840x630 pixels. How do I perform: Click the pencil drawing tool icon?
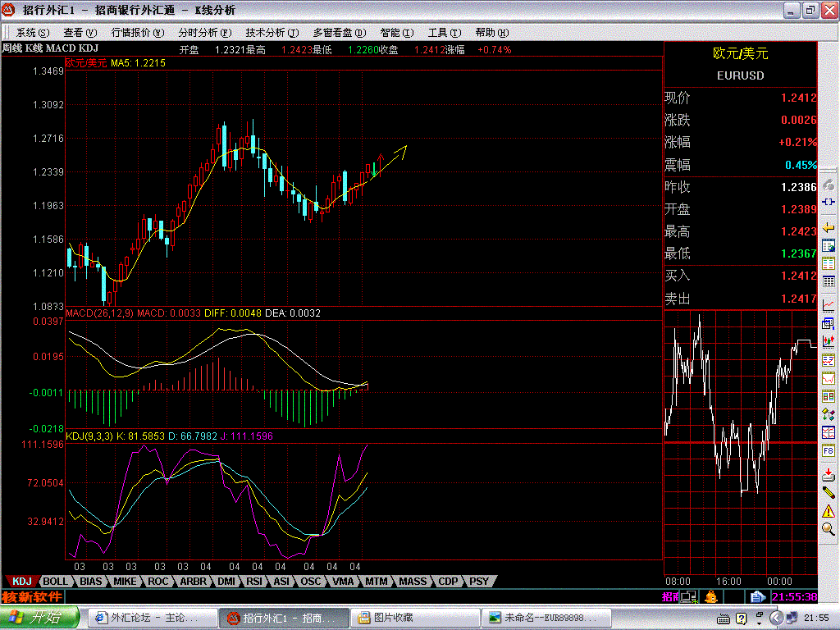point(829,491)
